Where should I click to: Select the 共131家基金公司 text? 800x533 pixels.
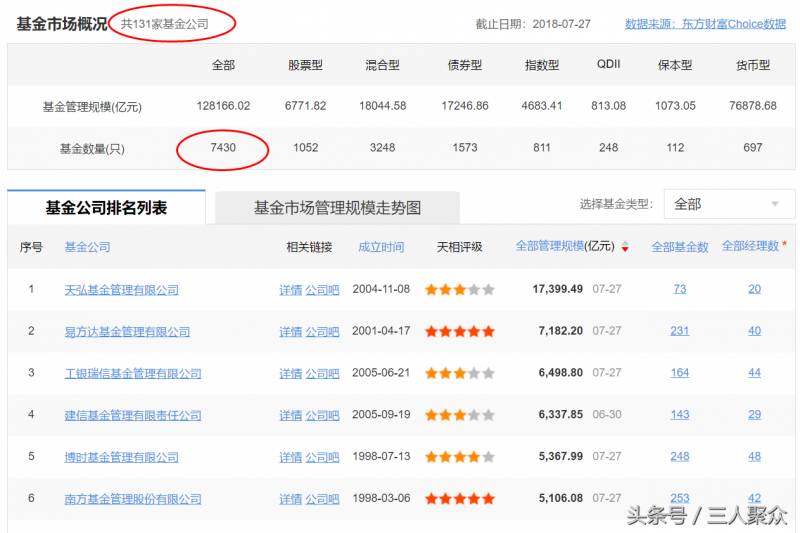(x=164, y=24)
